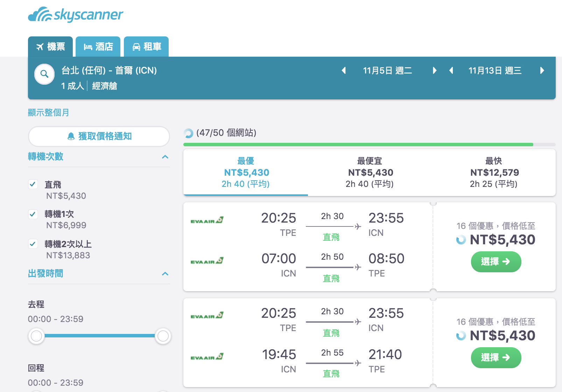Click the 11月5日 週二 departure date

(x=387, y=71)
